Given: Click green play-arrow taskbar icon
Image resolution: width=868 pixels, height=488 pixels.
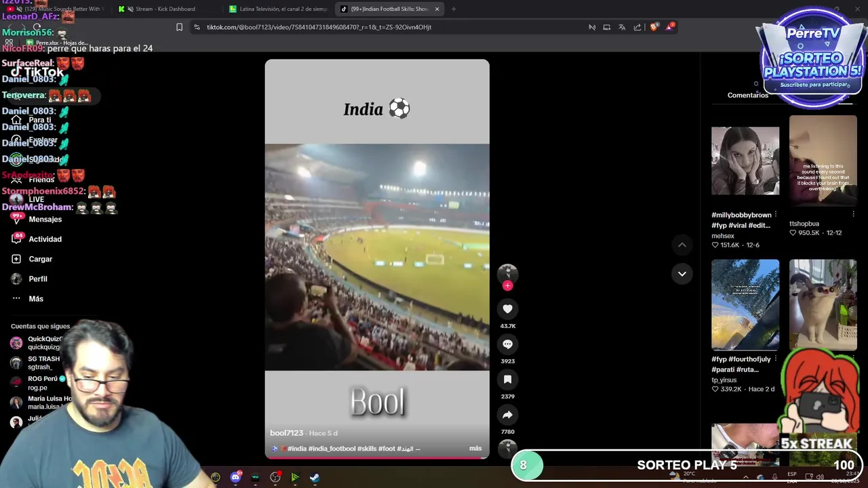Looking at the screenshot, I should (295, 477).
